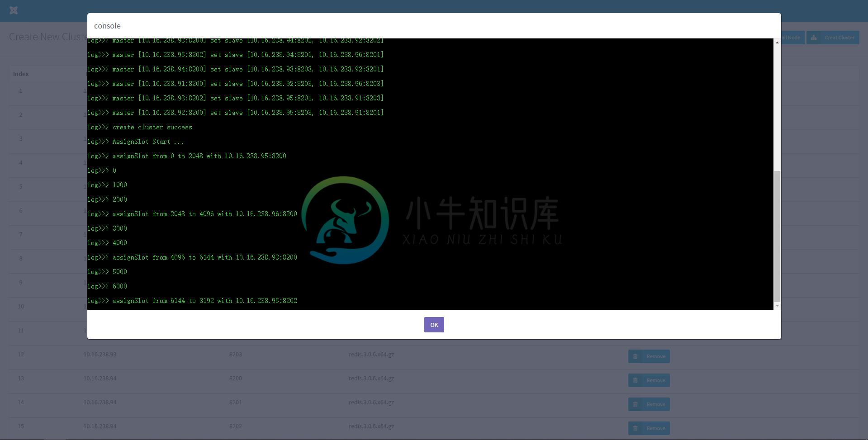
Task: Click log value 5000 line
Action: (107, 272)
